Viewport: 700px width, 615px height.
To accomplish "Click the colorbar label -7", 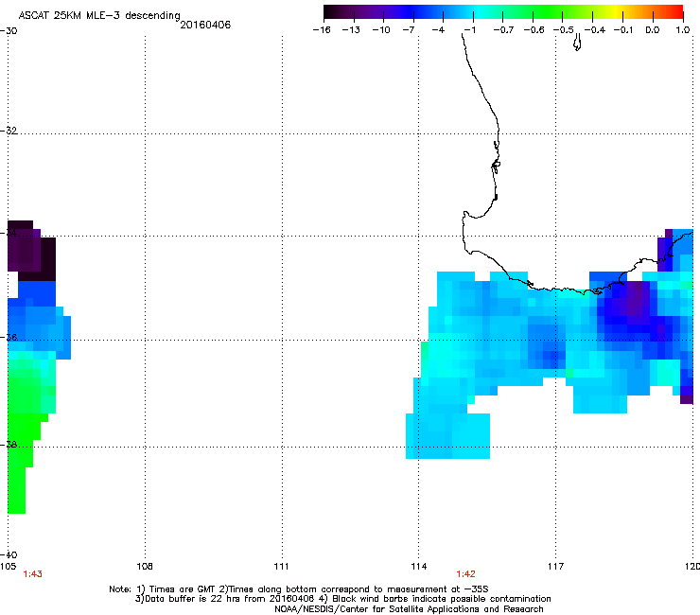I will pos(409,30).
